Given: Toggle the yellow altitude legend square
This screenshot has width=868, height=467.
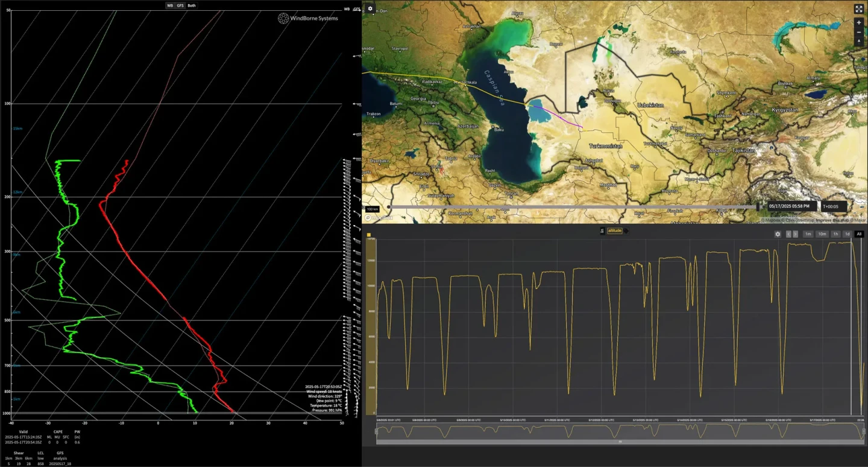Looking at the screenshot, I should (369, 235).
